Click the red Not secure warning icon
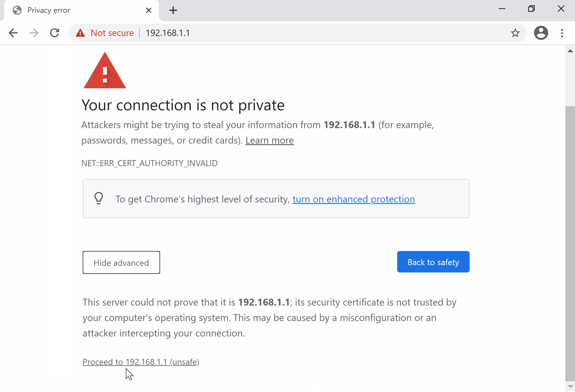The width and height of the screenshot is (575, 392). (80, 33)
